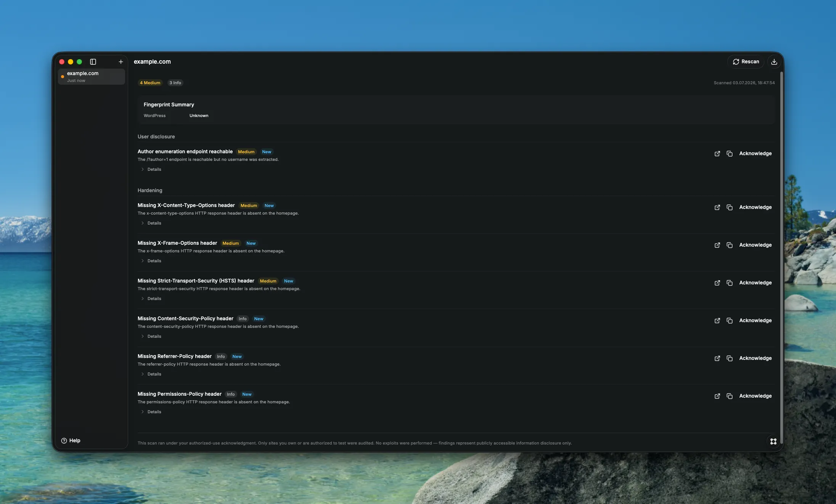Screen dimensions: 836x504
Task: Expand Details for Referrer-Policy header
Action: [151, 374]
